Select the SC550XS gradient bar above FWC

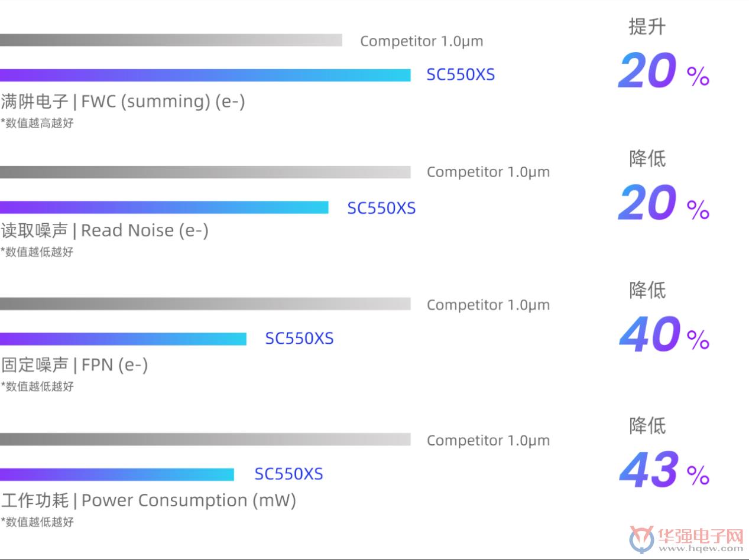205,75
